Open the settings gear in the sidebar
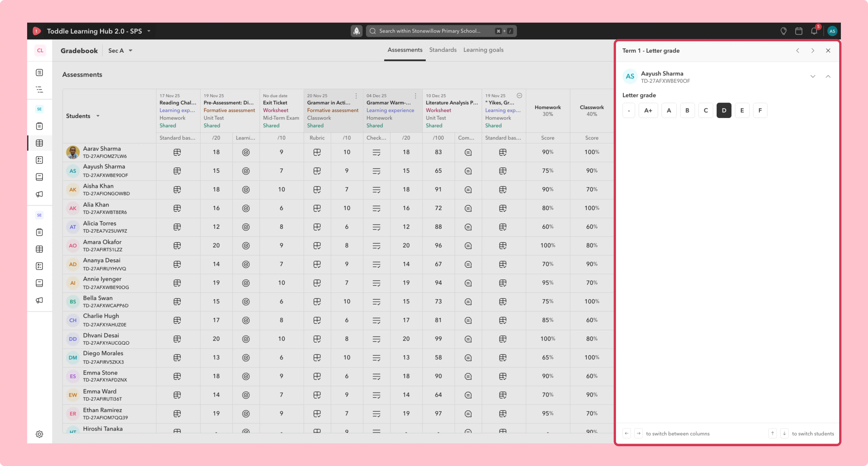This screenshot has height=466, width=868. click(39, 434)
